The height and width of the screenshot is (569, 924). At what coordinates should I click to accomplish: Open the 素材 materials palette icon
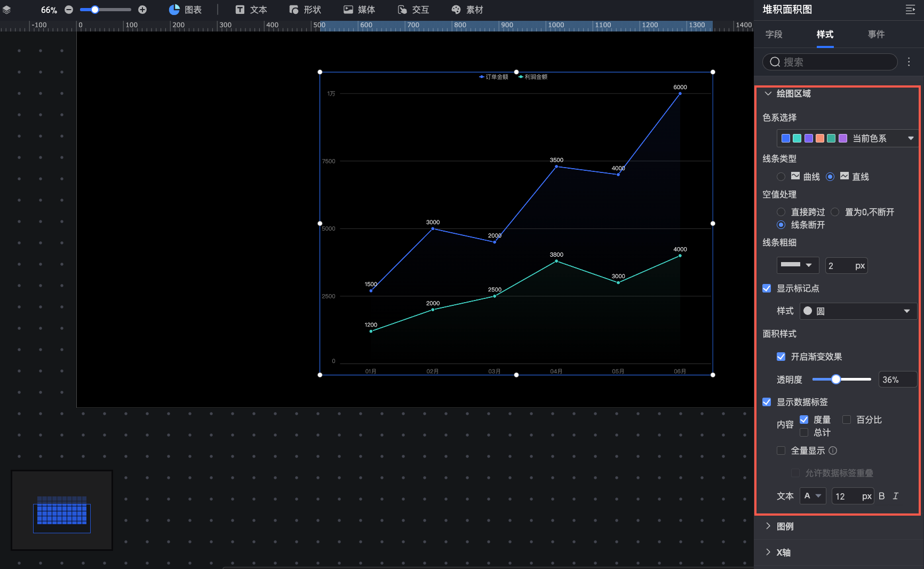point(456,10)
